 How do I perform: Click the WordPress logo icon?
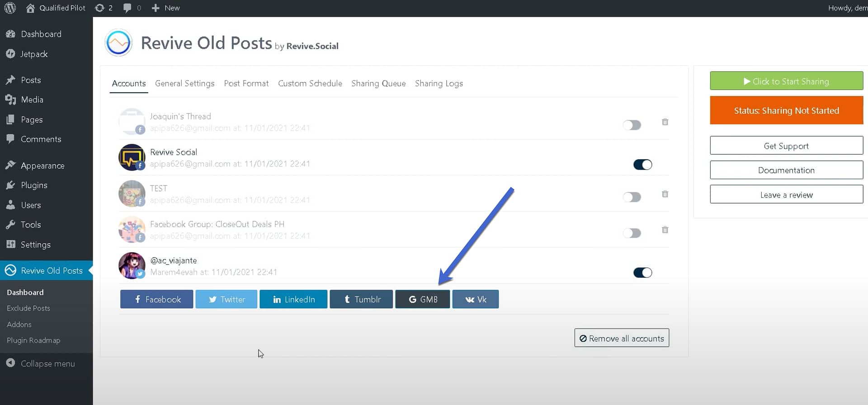(x=10, y=8)
